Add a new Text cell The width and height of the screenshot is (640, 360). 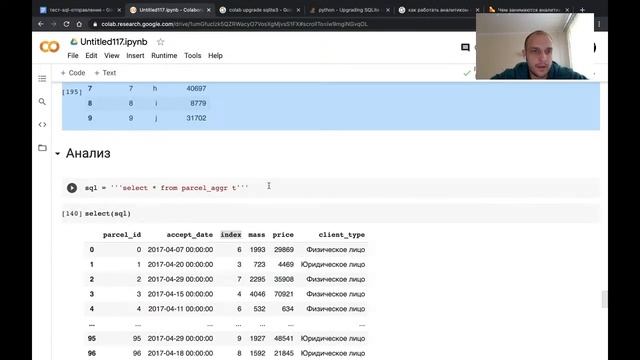click(105, 73)
